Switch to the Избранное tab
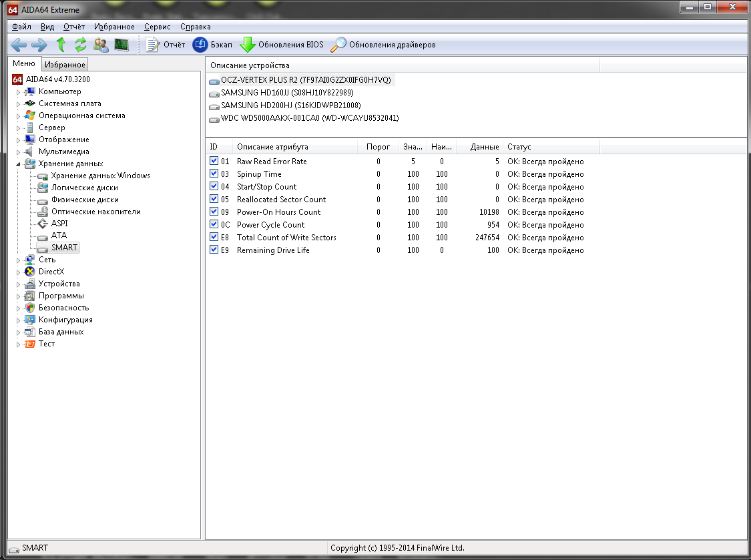The height and width of the screenshot is (560, 751). (65, 65)
